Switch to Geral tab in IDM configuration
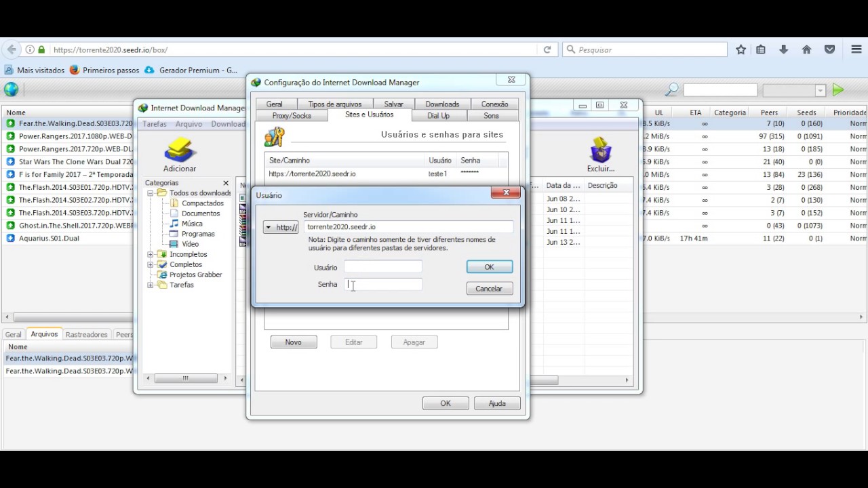 pos(275,104)
